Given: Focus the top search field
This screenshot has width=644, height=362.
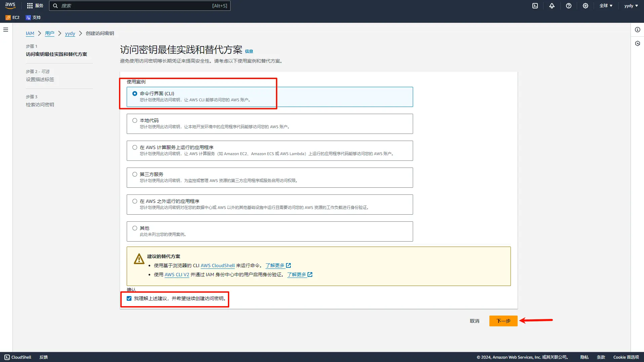Looking at the screenshot, I should (140, 6).
